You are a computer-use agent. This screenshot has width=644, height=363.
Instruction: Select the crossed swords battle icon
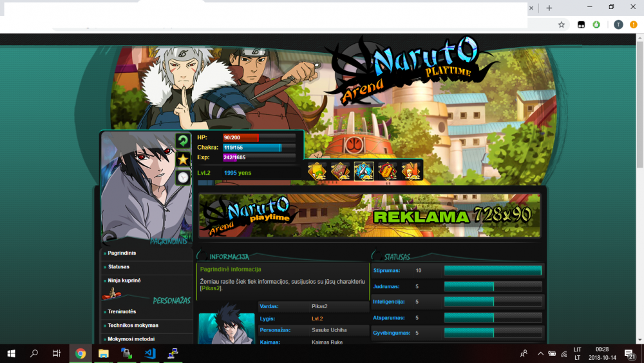pos(364,171)
